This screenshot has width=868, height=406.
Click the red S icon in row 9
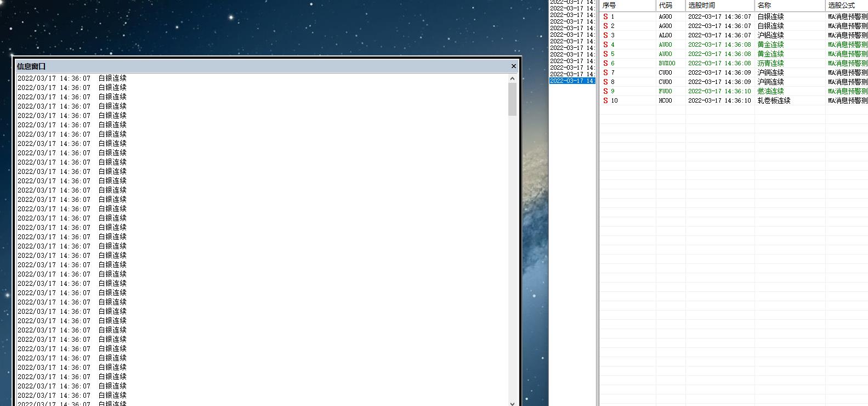click(605, 91)
